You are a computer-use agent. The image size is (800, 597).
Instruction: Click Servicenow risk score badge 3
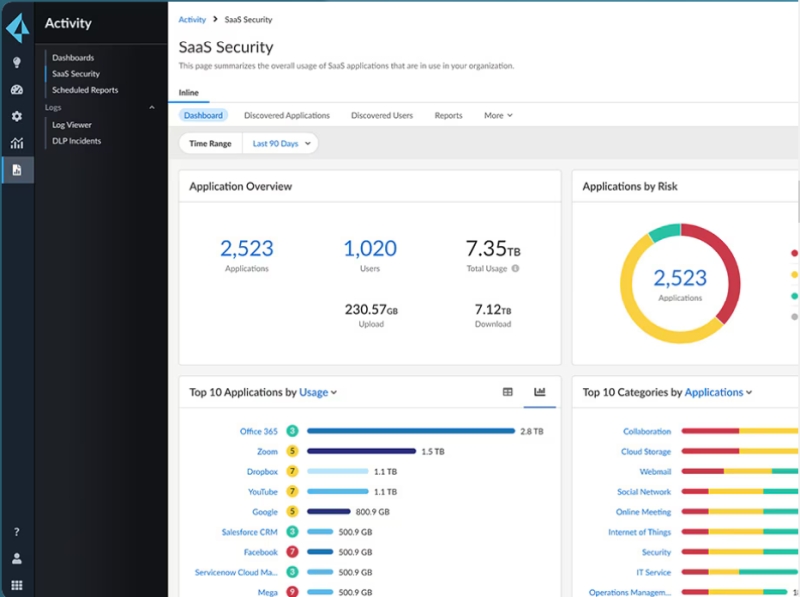click(292, 572)
